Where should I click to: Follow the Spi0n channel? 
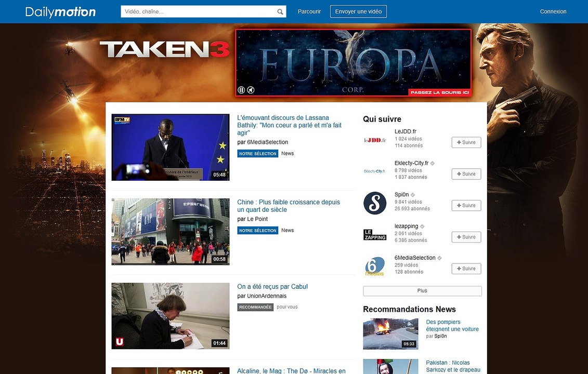coord(466,205)
